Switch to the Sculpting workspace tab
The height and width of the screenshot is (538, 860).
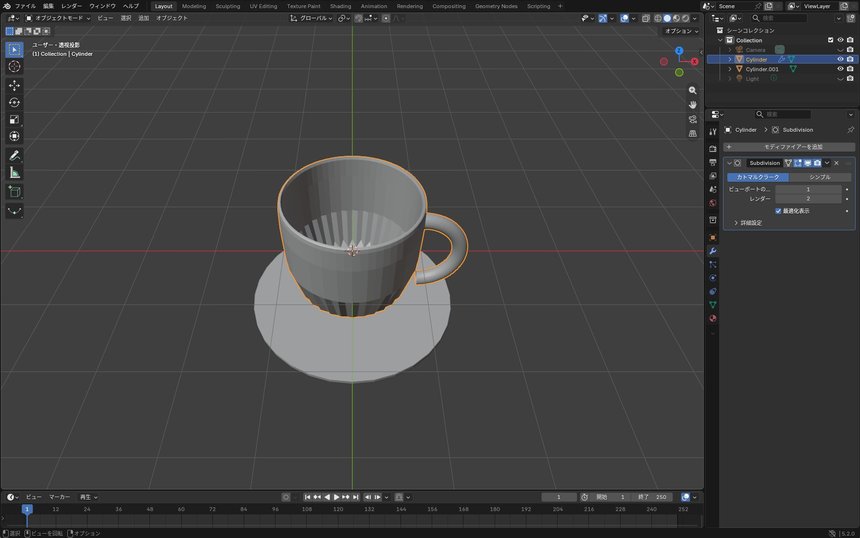(228, 6)
